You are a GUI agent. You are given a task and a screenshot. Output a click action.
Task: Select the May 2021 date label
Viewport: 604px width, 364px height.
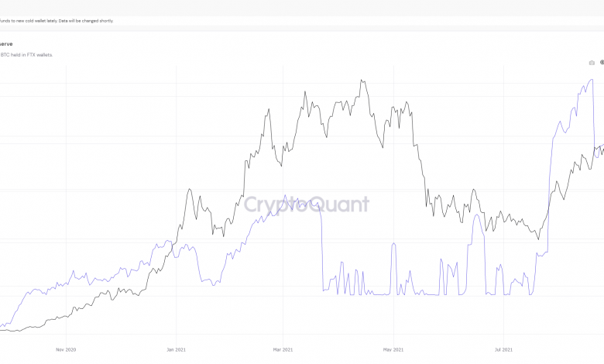pos(393,349)
